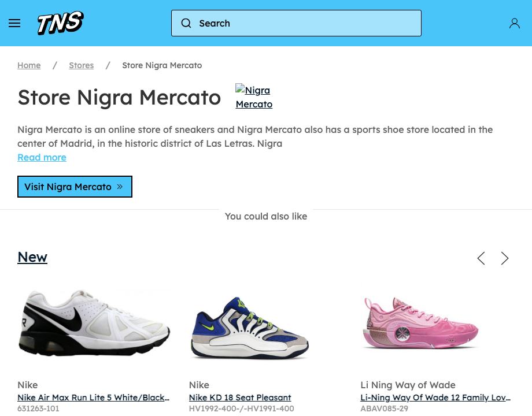
Task: Go to Home breadcrumb
Action: 29,65
